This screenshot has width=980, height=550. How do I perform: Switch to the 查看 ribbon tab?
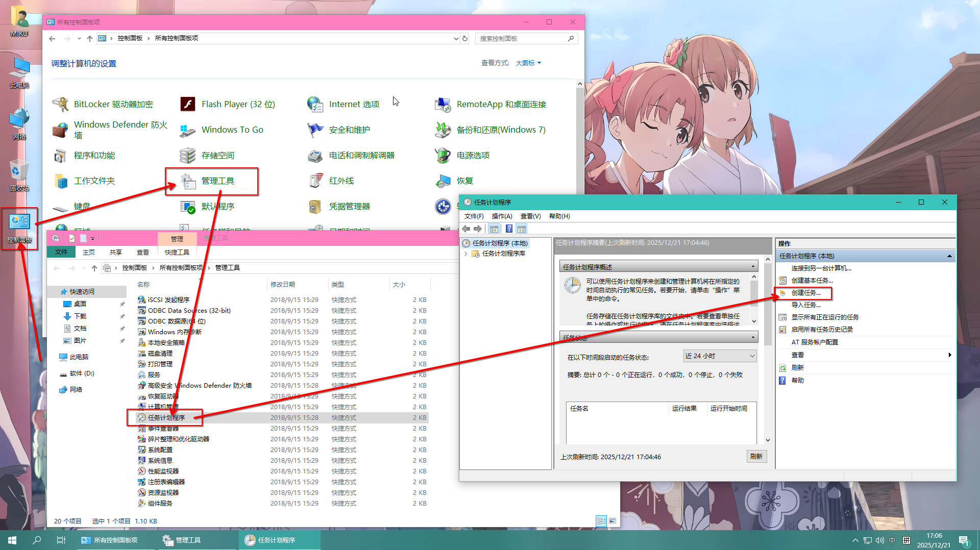[x=142, y=252]
